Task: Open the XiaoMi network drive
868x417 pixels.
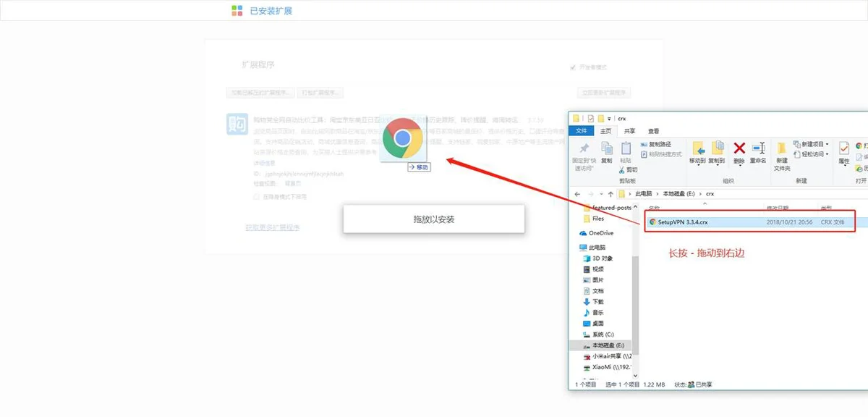Action: point(607,367)
